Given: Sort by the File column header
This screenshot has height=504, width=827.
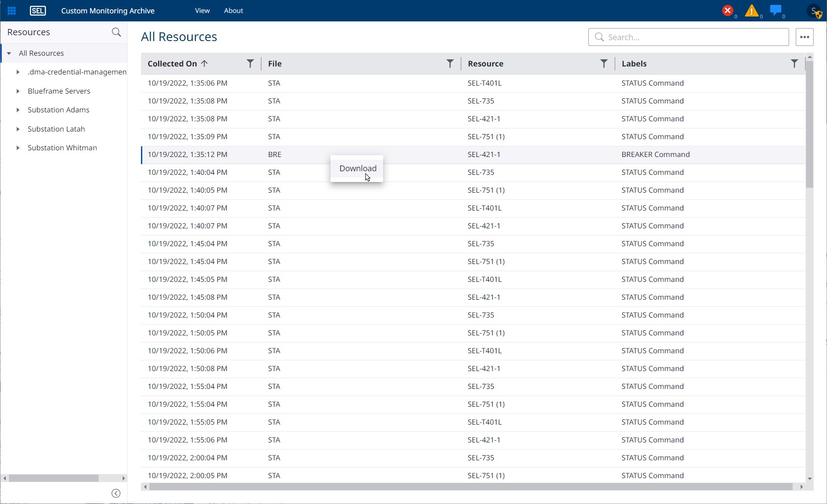Looking at the screenshot, I should (x=275, y=64).
